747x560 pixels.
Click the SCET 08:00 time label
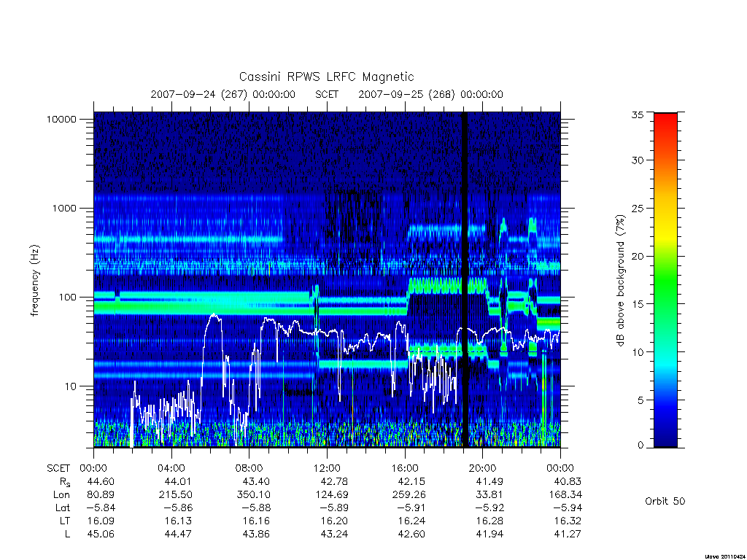pos(249,469)
